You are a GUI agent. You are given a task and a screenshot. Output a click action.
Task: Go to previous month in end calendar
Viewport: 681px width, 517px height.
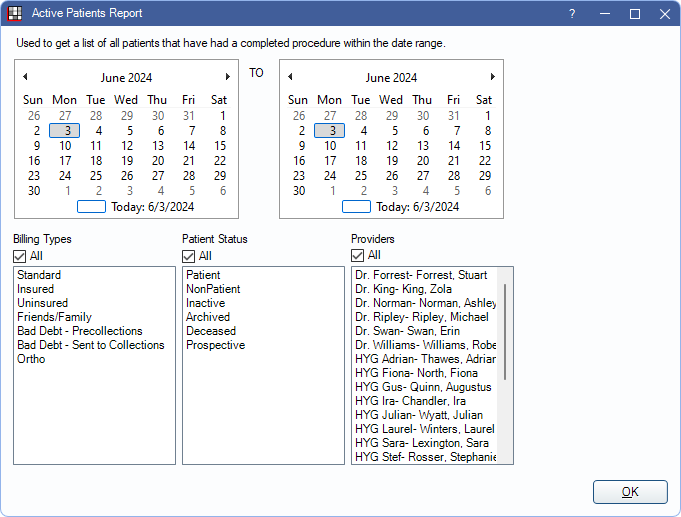(290, 77)
